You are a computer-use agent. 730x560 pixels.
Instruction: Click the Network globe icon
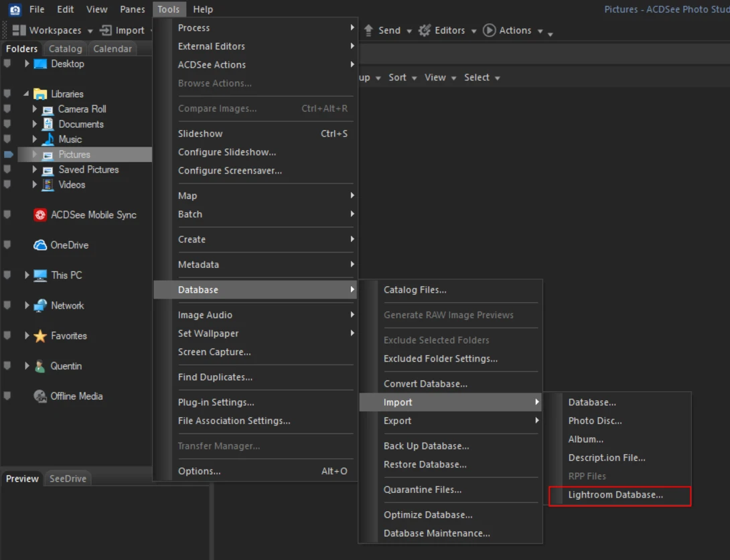click(40, 306)
